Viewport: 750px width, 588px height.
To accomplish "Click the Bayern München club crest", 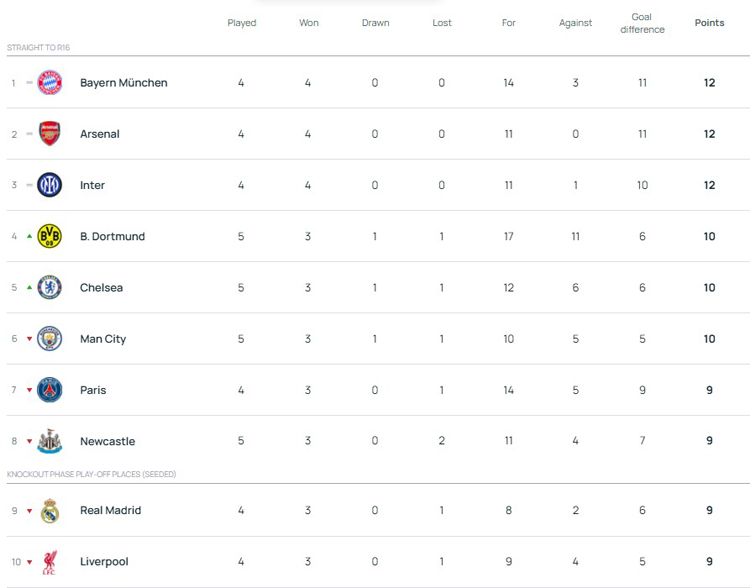I will point(49,83).
